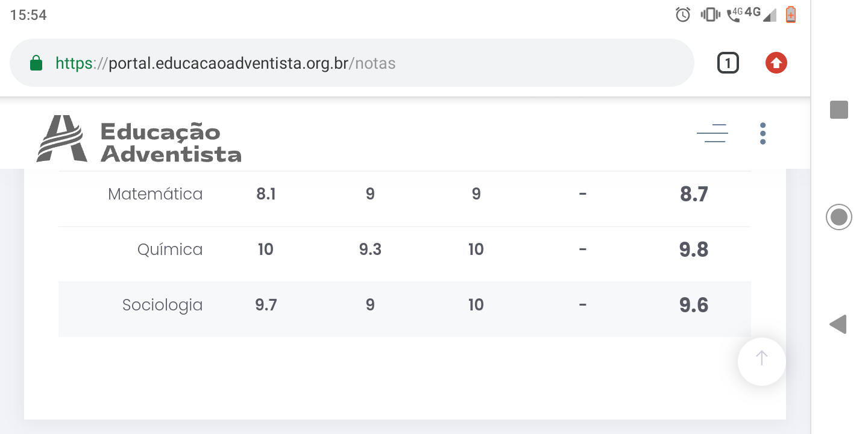Tap the Android back triangle button

838,324
